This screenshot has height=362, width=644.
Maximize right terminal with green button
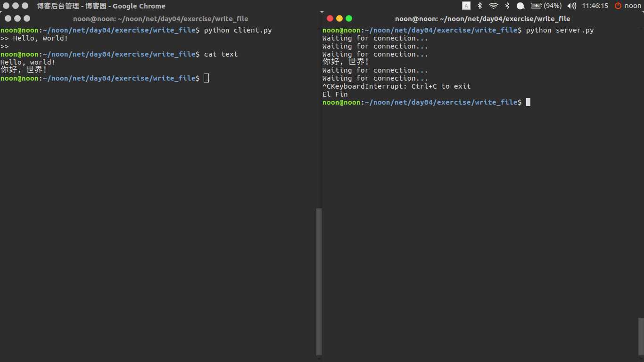coord(349,18)
